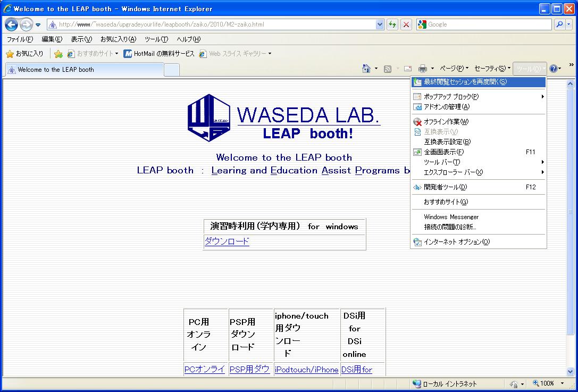Click the magnifier Search button
This screenshot has height=392, width=578.
click(x=559, y=24)
